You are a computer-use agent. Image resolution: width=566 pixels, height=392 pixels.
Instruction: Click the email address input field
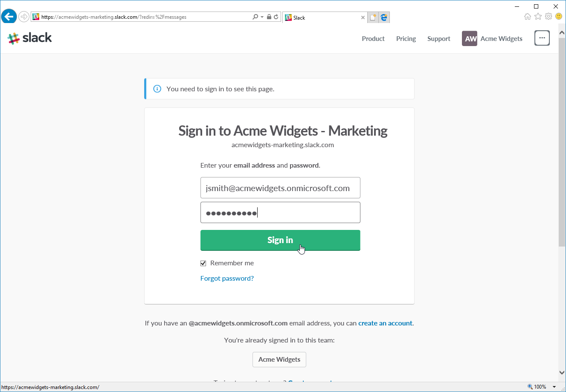click(x=280, y=188)
